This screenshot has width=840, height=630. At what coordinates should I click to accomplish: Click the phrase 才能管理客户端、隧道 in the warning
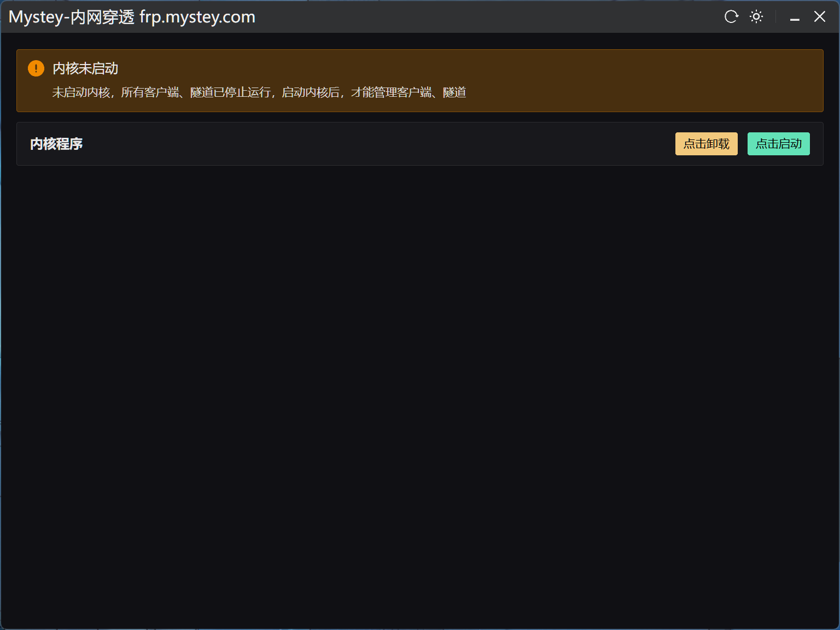click(x=408, y=92)
